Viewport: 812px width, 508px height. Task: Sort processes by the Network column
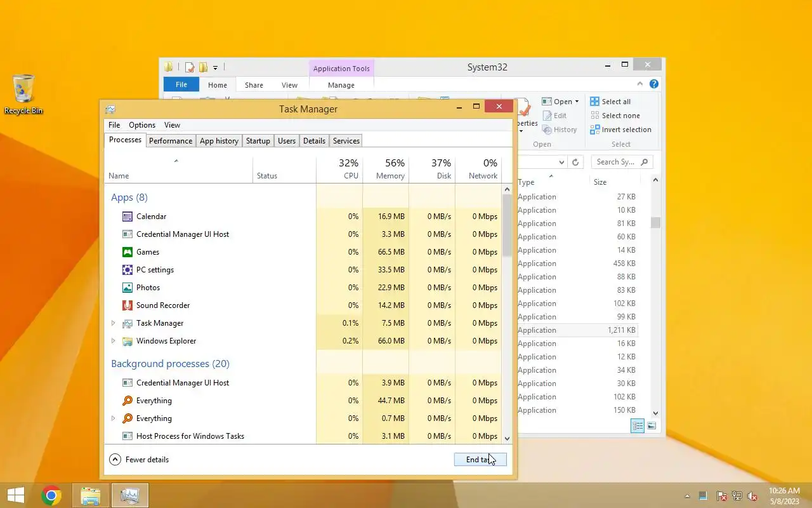coord(478,169)
